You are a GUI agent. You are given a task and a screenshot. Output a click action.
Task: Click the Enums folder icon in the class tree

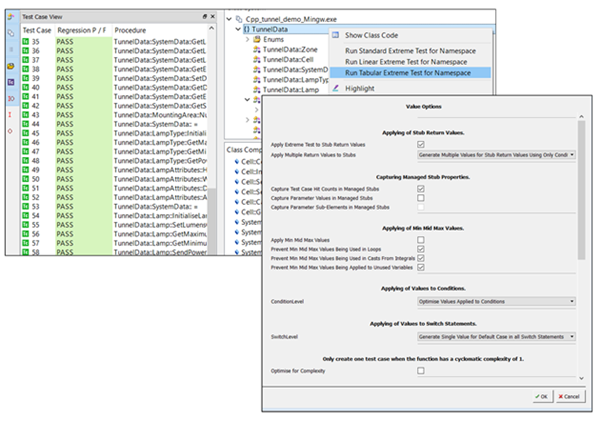point(257,39)
